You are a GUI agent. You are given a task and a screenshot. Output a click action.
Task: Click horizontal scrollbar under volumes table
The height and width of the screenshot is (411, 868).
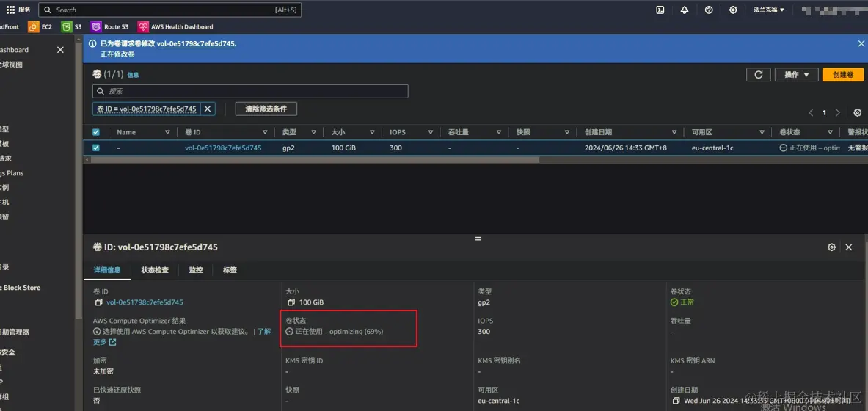point(315,159)
